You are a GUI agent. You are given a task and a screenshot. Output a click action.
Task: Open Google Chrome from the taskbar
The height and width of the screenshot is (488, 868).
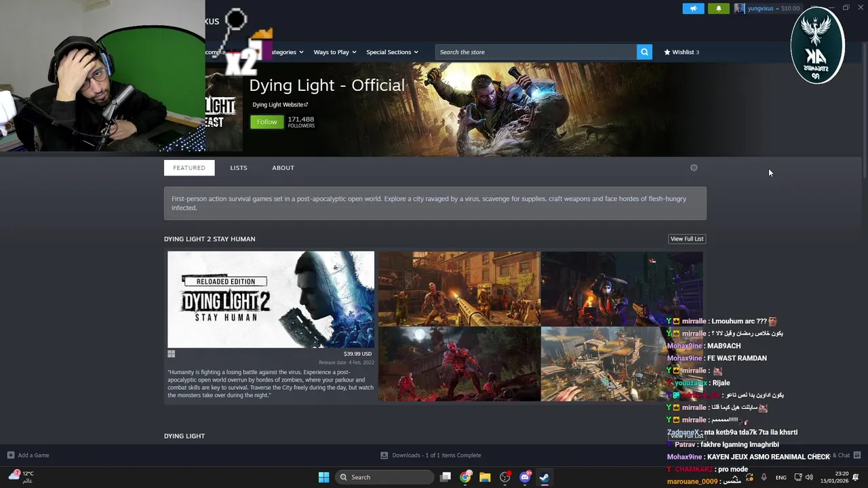coord(465,477)
